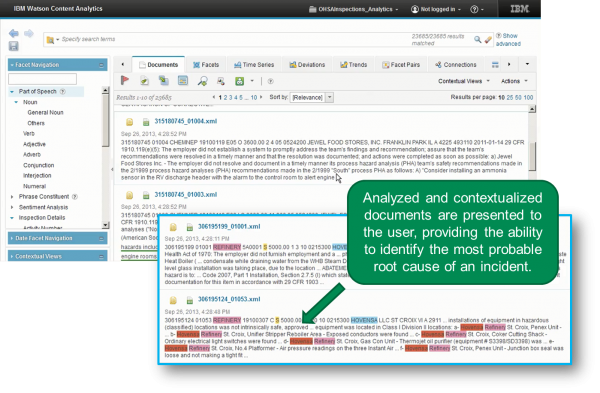This screenshot has width=600, height=393.
Task: Switch to the Time Series tab
Action: coord(254,65)
